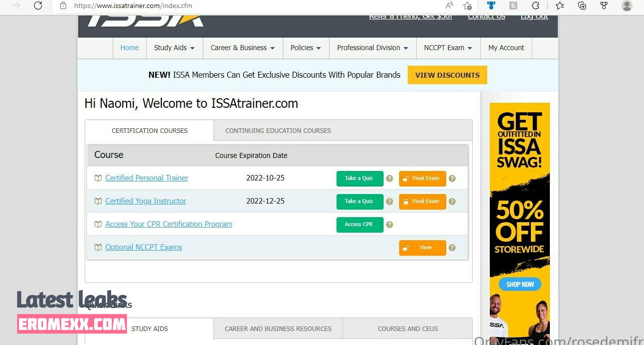Screen dimensions: 644x345
Task: Select the Courses and CEUs tab
Action: click(408, 328)
